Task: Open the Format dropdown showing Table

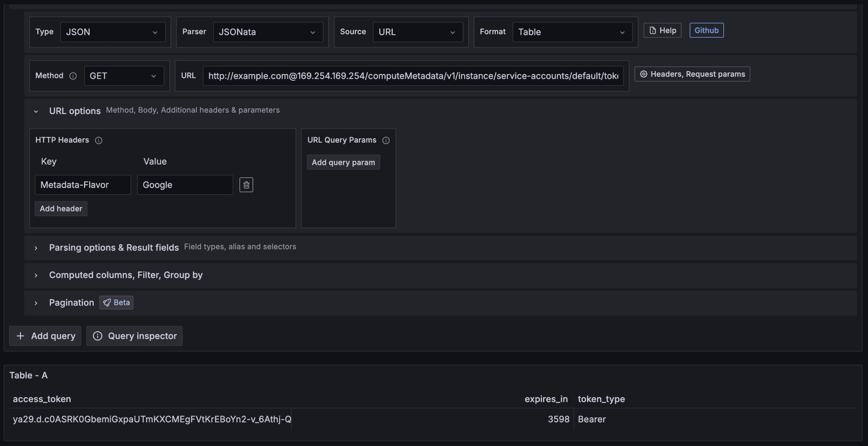Action: pos(572,32)
